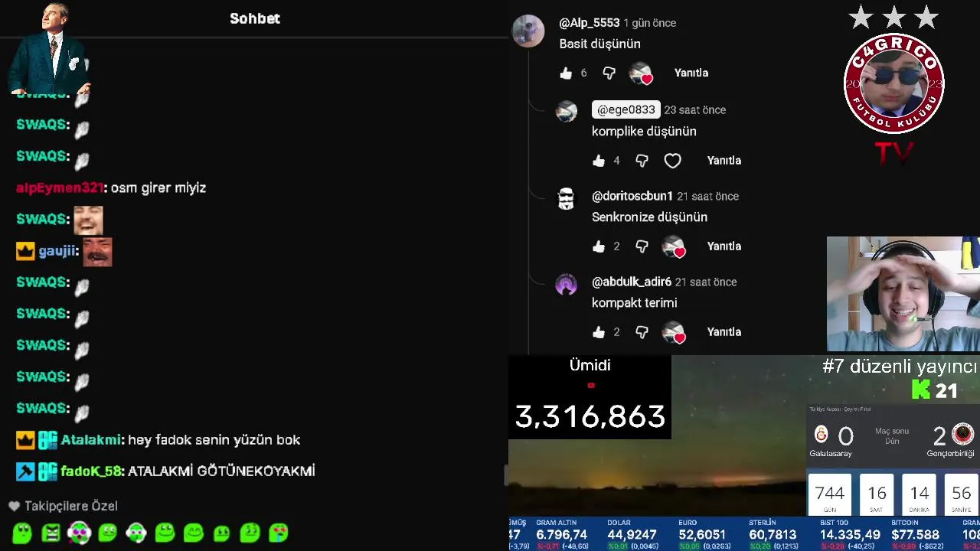Click the alpEymen321 username in chat
The image size is (980, 551).
pos(60,187)
